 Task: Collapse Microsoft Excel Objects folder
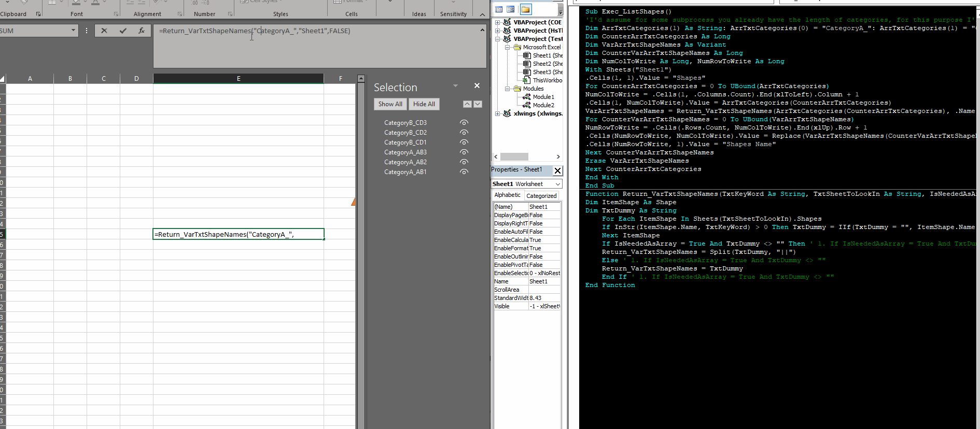(508, 47)
